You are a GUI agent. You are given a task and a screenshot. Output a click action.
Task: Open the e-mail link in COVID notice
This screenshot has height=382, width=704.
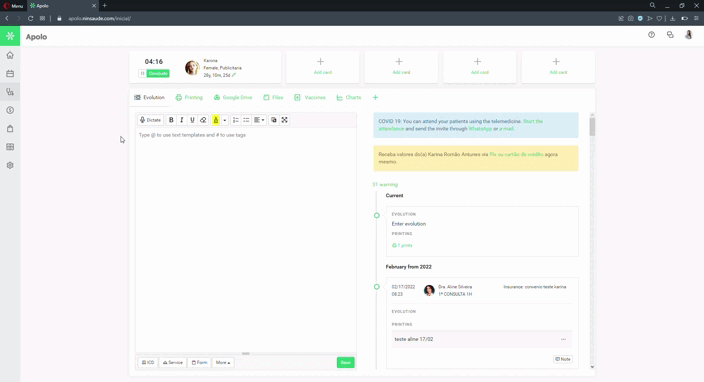click(x=506, y=129)
